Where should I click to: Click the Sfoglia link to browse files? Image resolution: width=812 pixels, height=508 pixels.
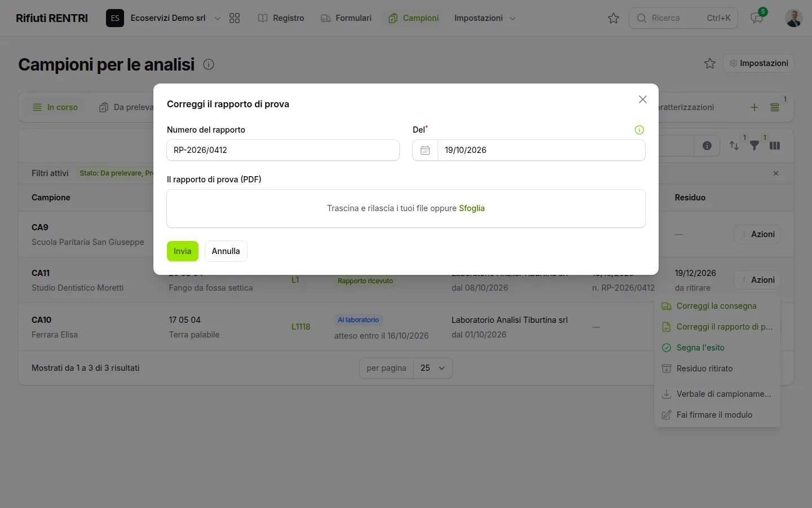click(472, 208)
